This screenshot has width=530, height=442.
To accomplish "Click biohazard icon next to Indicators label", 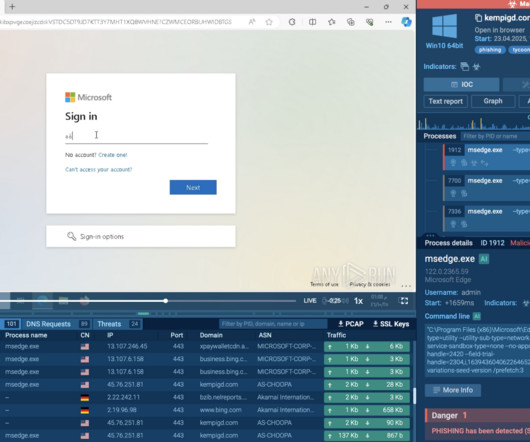I will (476, 67).
